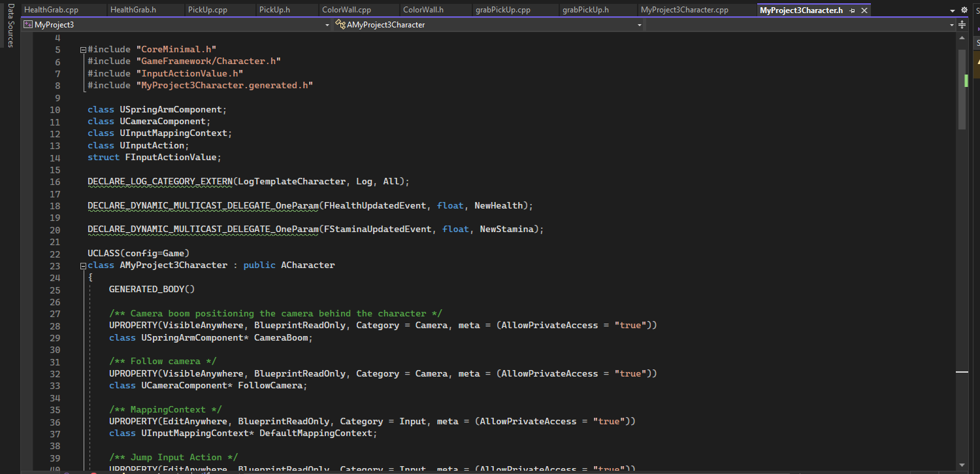Click the vertical scrollbar thumb

pyautogui.click(x=962, y=89)
